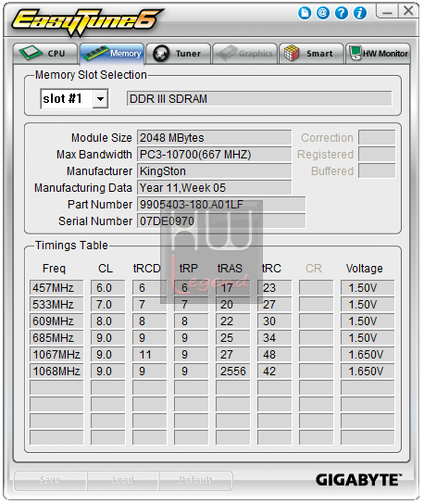Click the serial number 07DE0970 field
424x504 pixels.
click(x=221, y=221)
